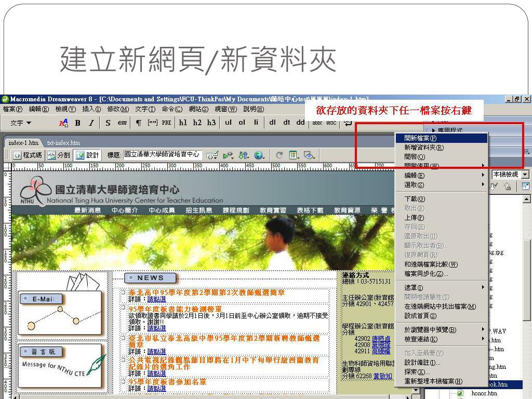Apply Italic formatting (I)
This screenshot has height=399, width=532.
pyautogui.click(x=91, y=123)
